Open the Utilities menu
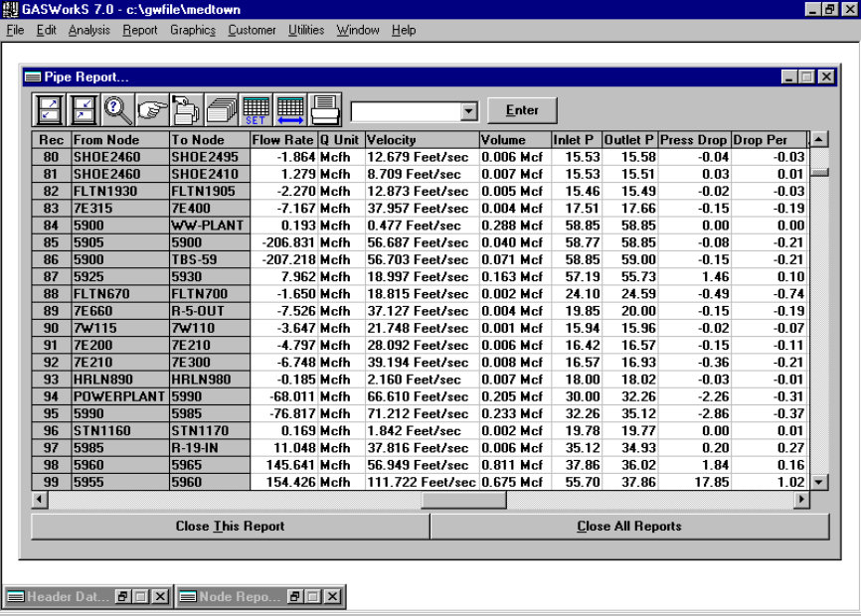The image size is (861, 616). point(305,30)
